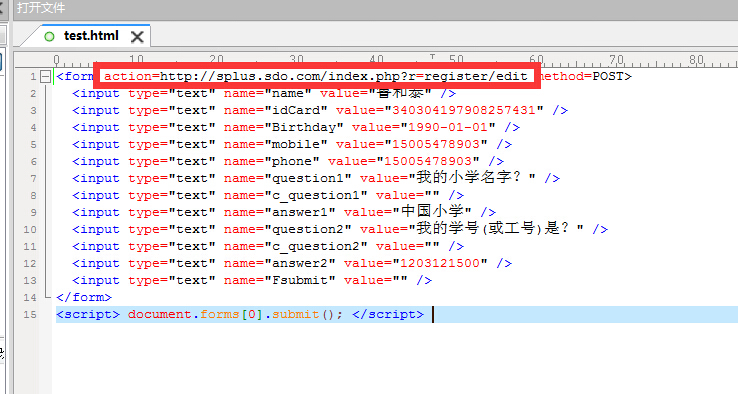Click the POST method value on line 1
The width and height of the screenshot is (738, 394).
point(608,76)
